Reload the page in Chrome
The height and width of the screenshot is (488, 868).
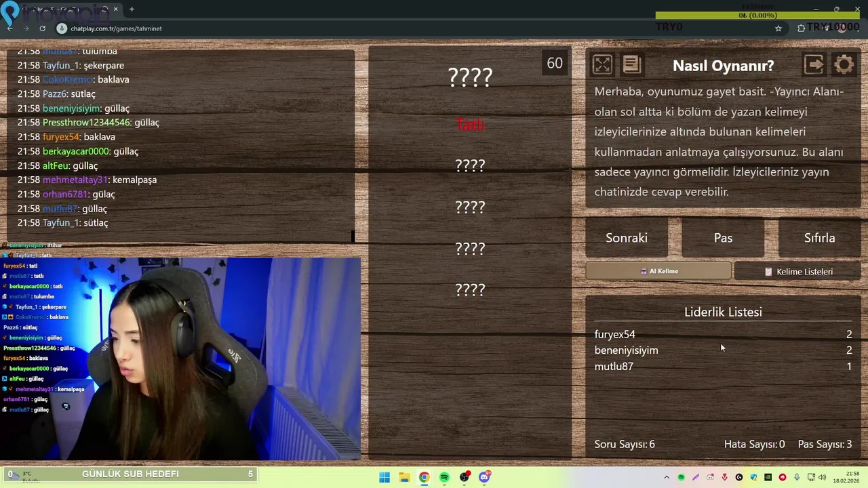pos(42,28)
